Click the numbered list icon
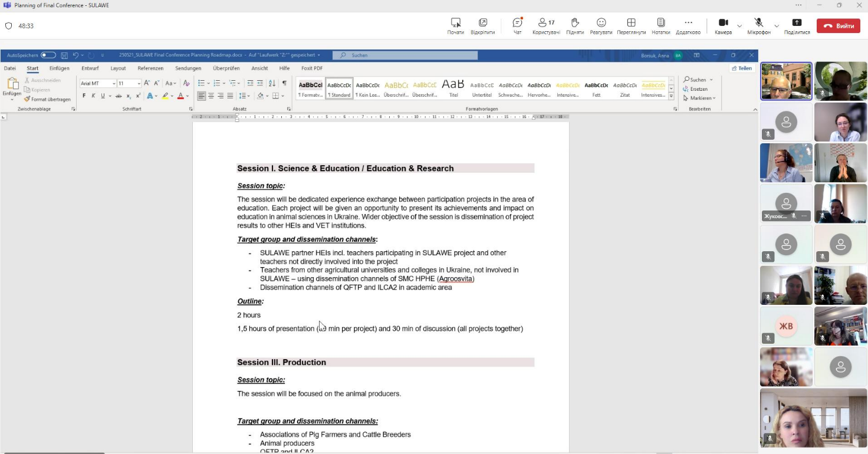The image size is (868, 454). click(217, 83)
